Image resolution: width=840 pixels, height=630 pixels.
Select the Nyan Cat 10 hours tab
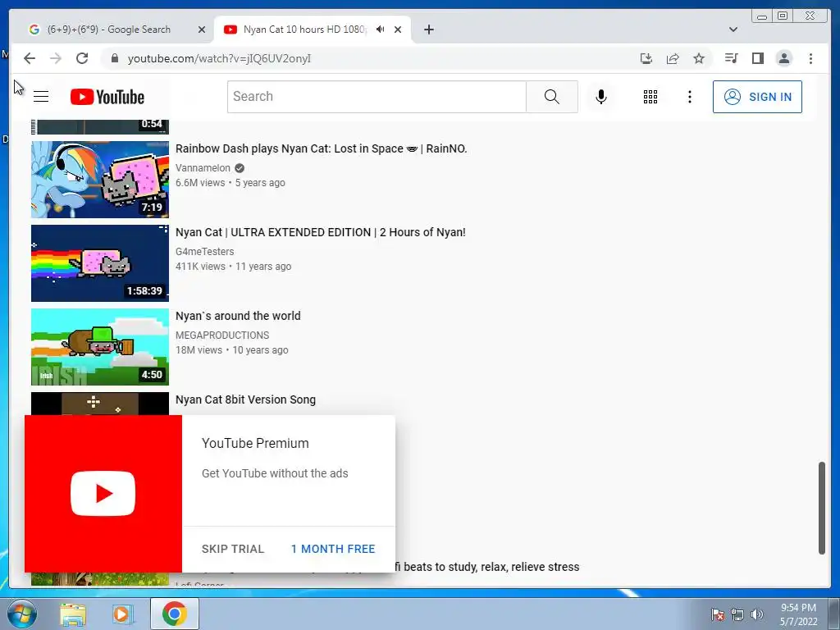coord(304,30)
